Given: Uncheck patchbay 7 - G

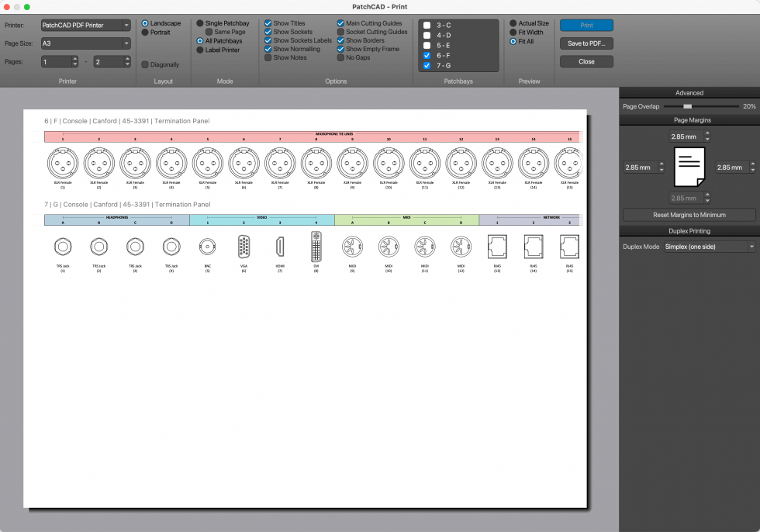Looking at the screenshot, I should (427, 65).
